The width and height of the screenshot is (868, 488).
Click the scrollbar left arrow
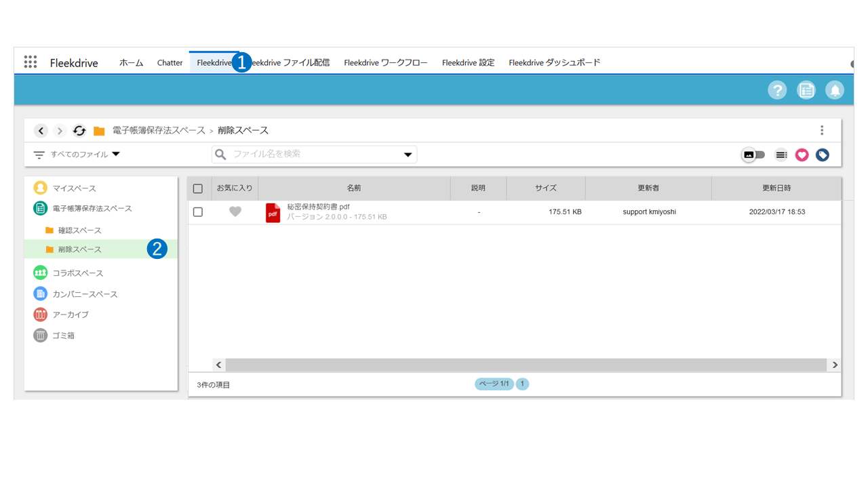click(x=218, y=365)
